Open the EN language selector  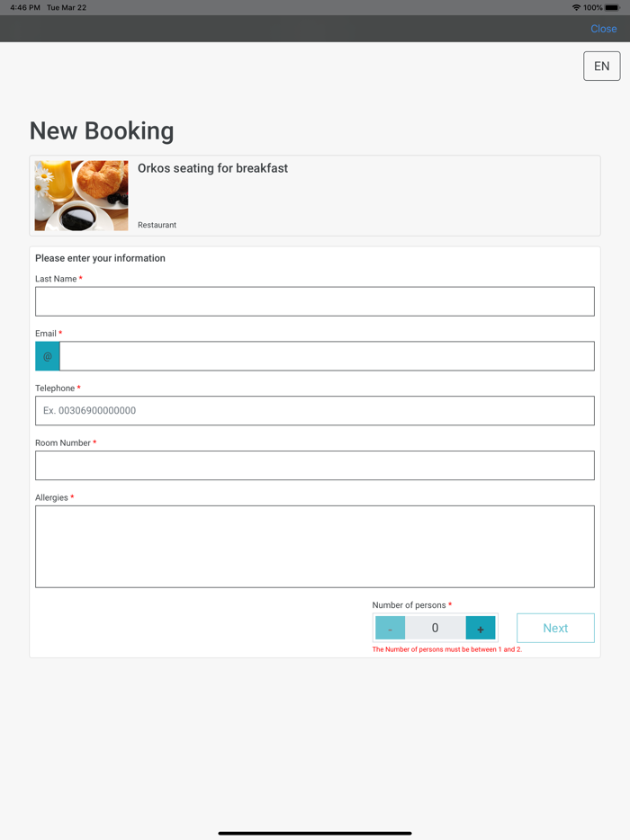[601, 67]
